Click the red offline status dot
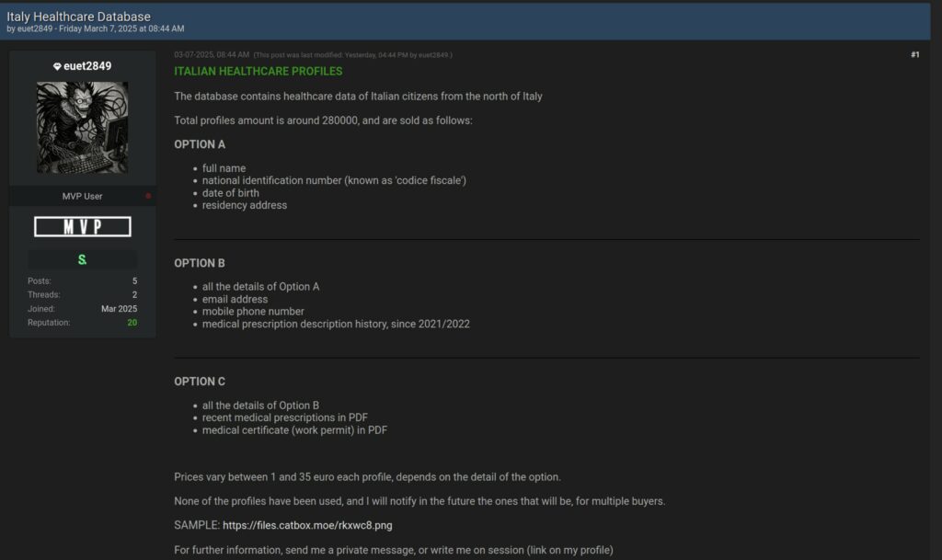 tap(148, 196)
